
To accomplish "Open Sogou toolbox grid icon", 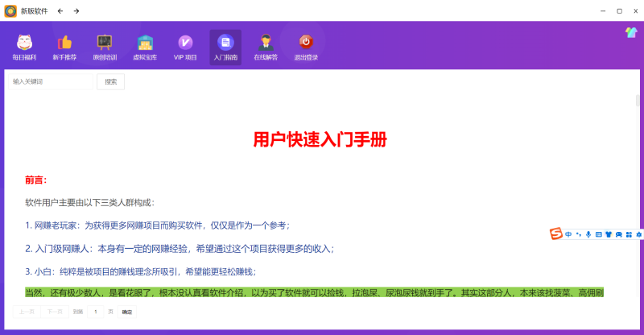I will click(629, 234).
